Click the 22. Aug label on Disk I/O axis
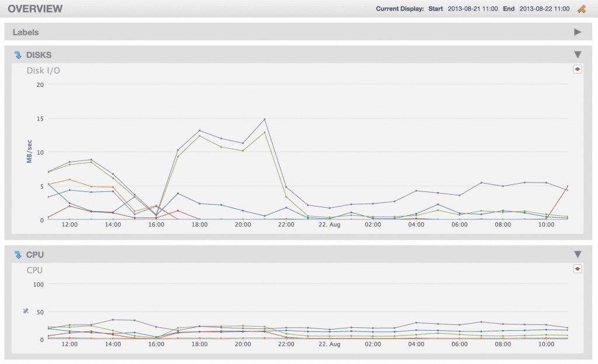598x364 pixels. 329,225
